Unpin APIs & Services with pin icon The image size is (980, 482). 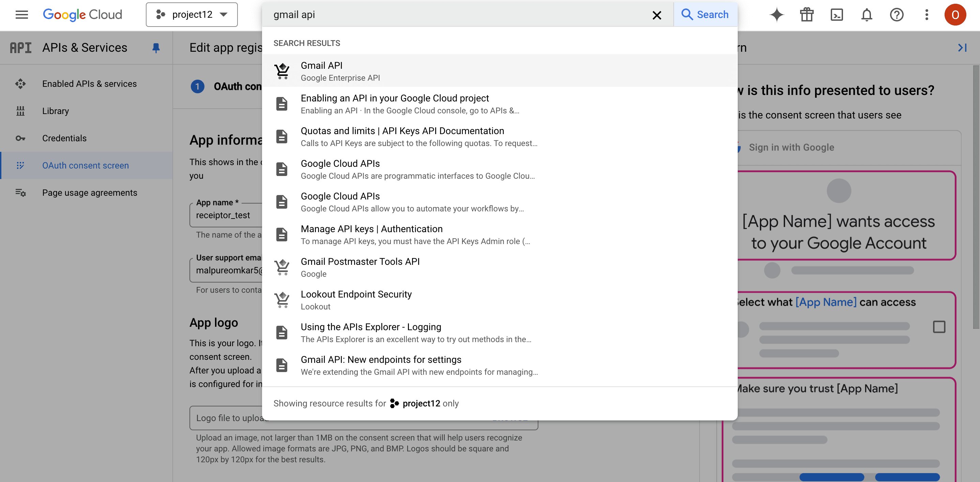click(x=156, y=48)
